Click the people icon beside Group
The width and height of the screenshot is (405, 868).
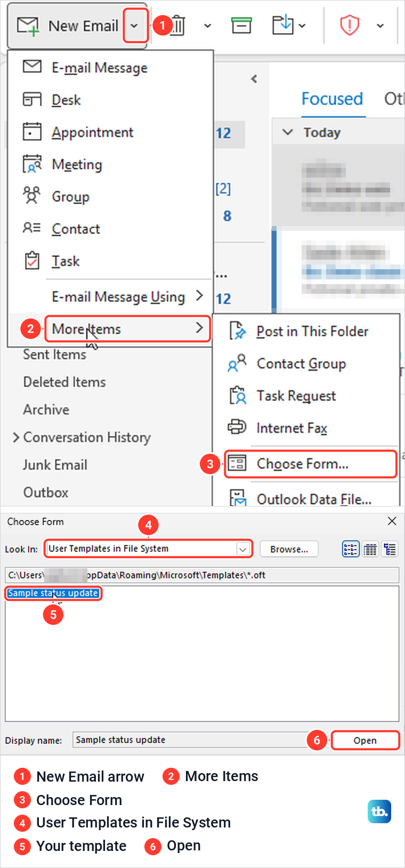point(32,195)
